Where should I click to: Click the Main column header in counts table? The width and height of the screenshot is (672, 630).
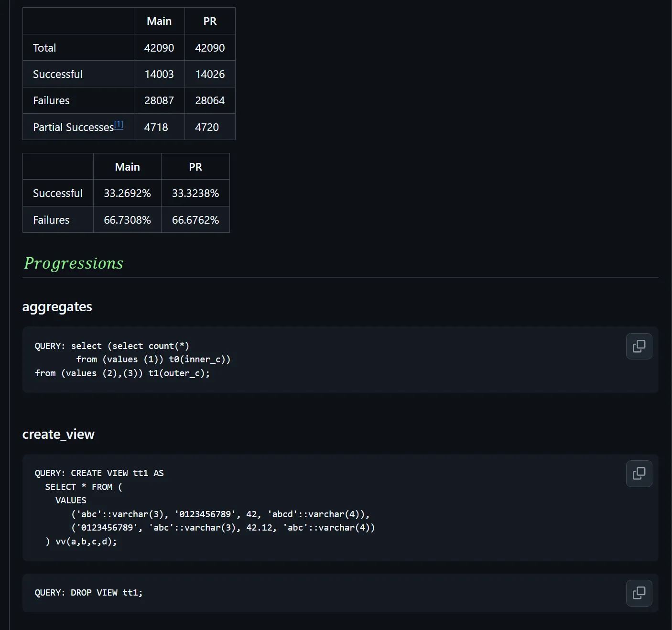[x=159, y=21]
